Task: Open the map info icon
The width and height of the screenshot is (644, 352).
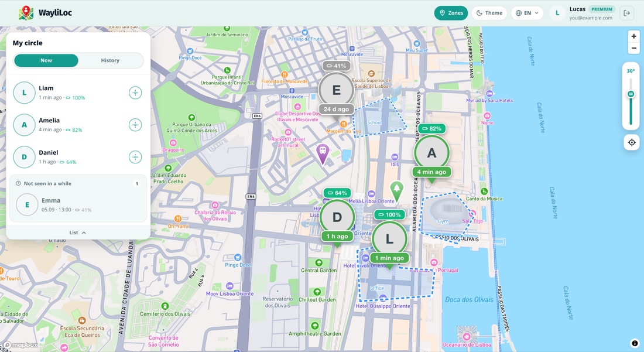Action: click(x=635, y=343)
